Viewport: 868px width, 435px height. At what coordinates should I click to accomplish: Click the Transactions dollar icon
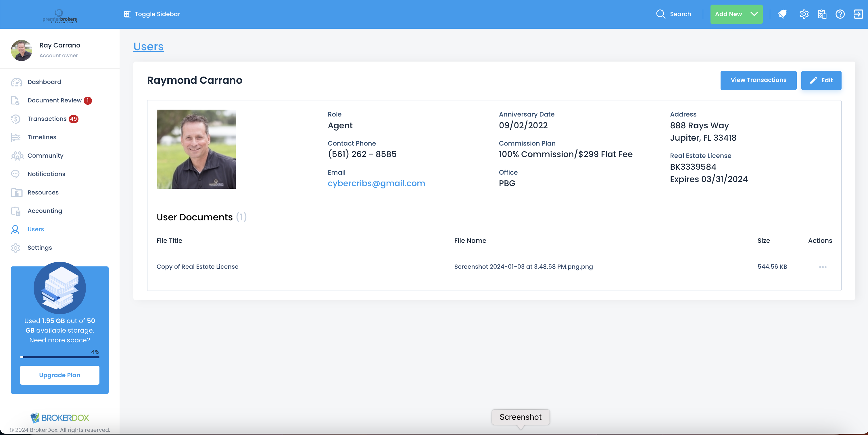pyautogui.click(x=16, y=119)
